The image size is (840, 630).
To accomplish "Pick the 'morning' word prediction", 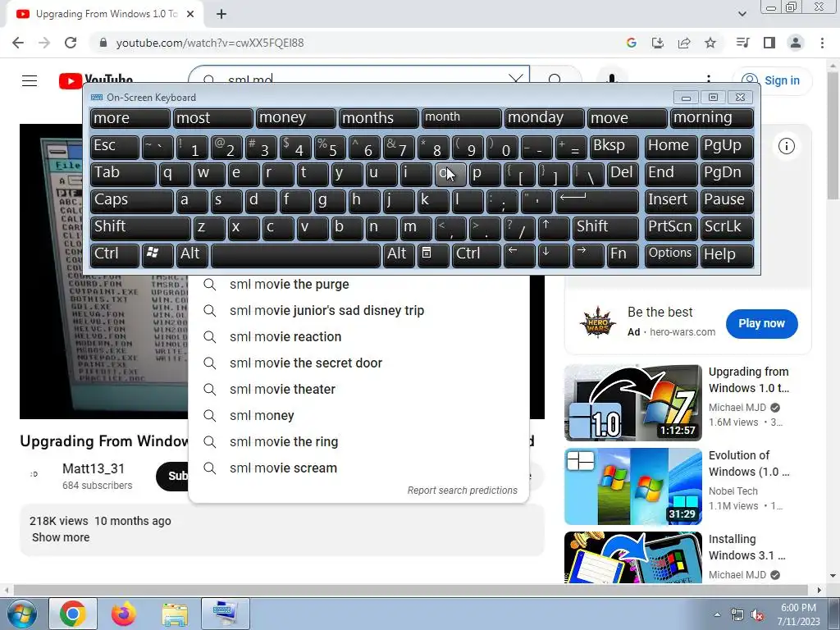I will [x=712, y=118].
